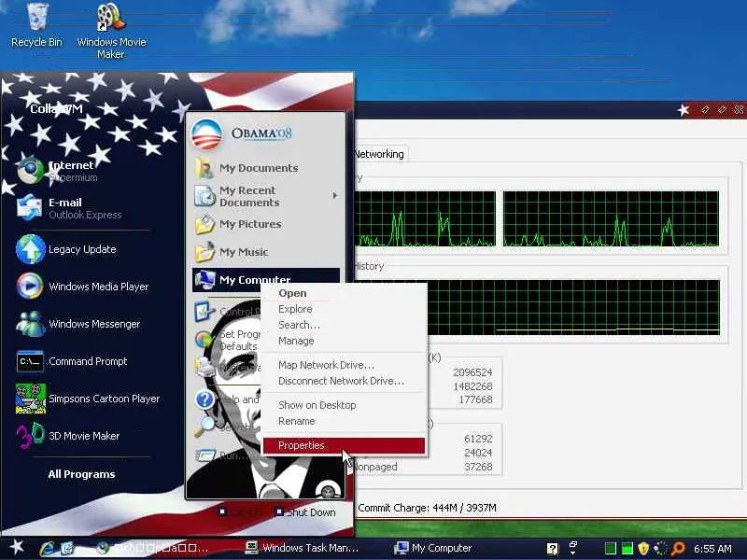
Task: Click the star Start button on taskbar
Action: tap(17, 547)
